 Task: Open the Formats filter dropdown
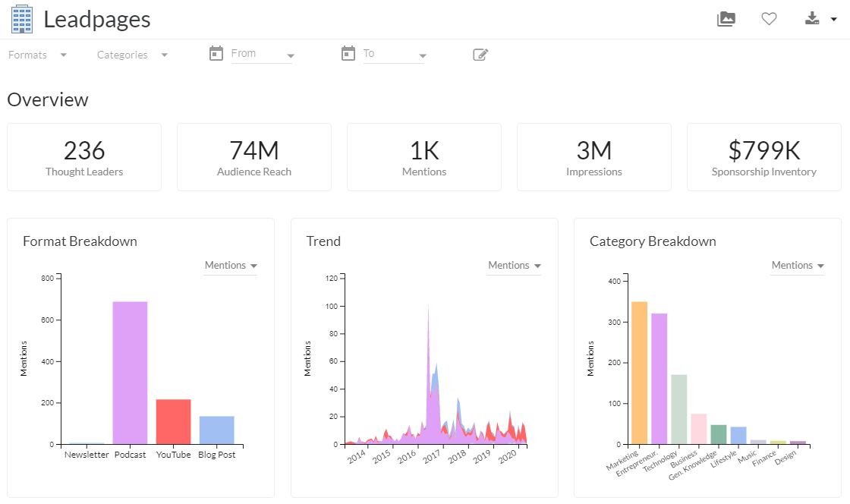(37, 55)
